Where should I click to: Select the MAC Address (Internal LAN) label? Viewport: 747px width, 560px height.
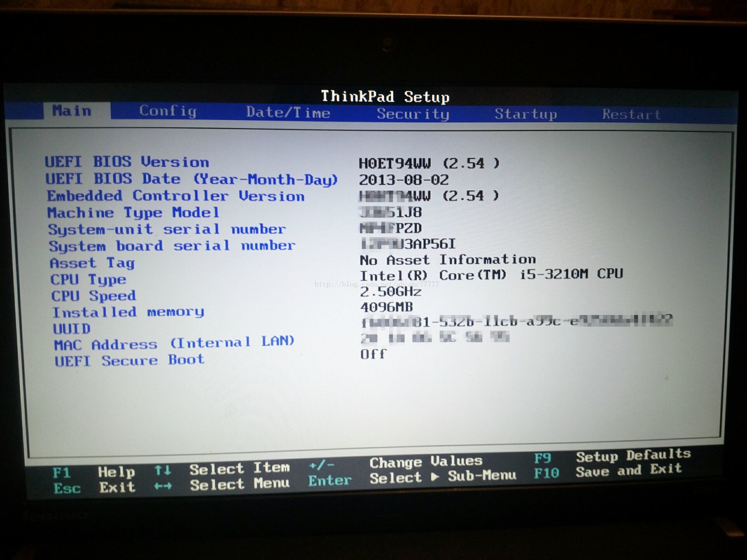click(x=174, y=343)
